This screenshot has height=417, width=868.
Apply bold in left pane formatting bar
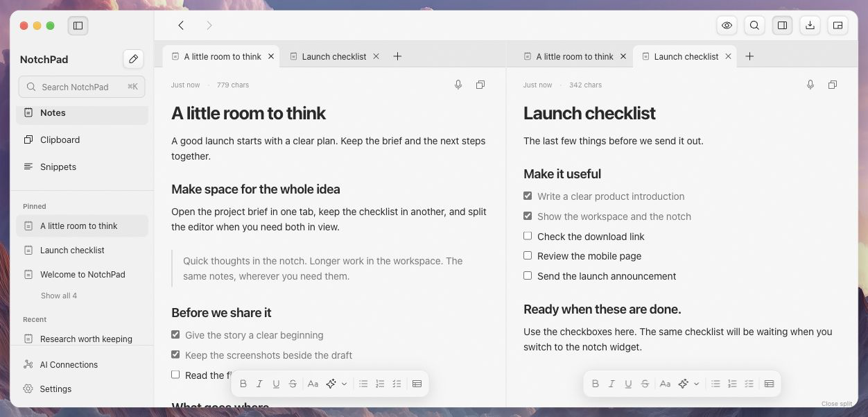(243, 384)
